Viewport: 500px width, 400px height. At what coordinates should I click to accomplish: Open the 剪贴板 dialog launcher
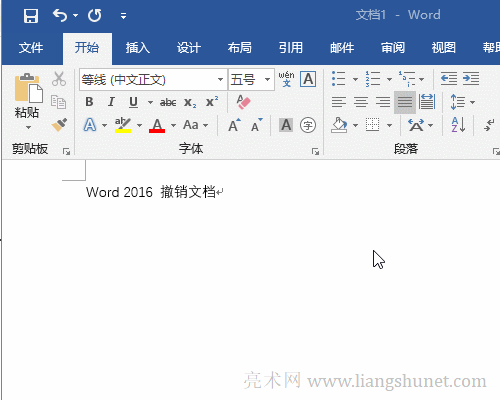click(67, 152)
